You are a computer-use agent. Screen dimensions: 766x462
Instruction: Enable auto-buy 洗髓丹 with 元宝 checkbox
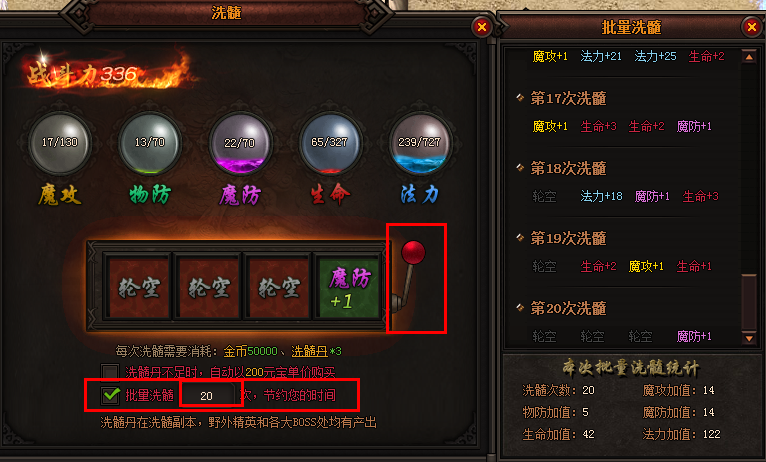tap(110, 372)
